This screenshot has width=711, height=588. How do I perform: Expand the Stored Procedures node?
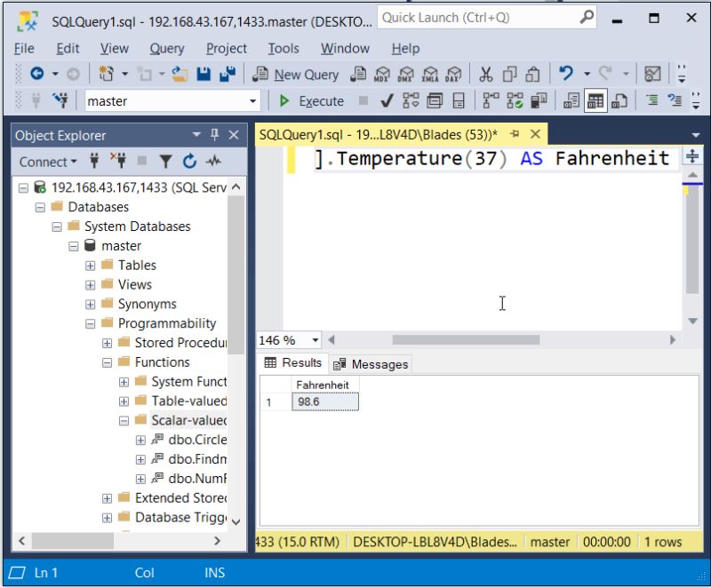pyautogui.click(x=106, y=342)
